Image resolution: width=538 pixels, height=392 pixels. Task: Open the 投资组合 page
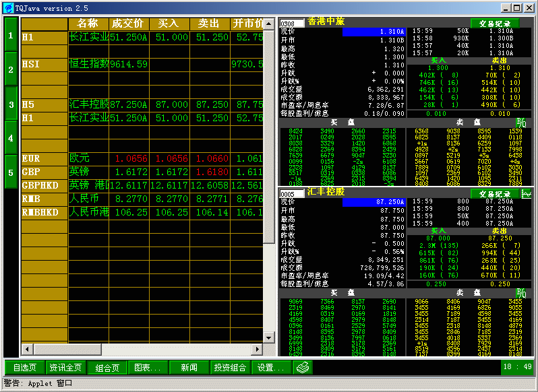[x=230, y=368]
